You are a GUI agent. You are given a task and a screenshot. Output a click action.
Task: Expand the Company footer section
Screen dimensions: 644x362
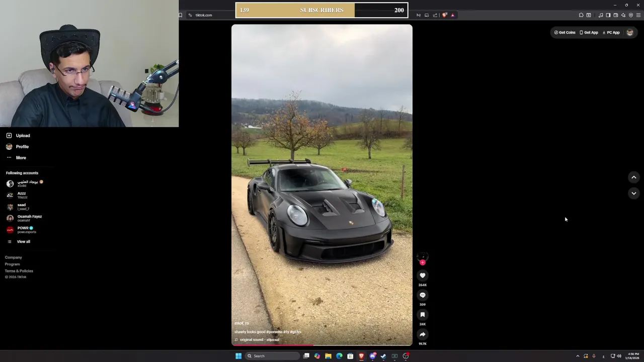(14, 257)
